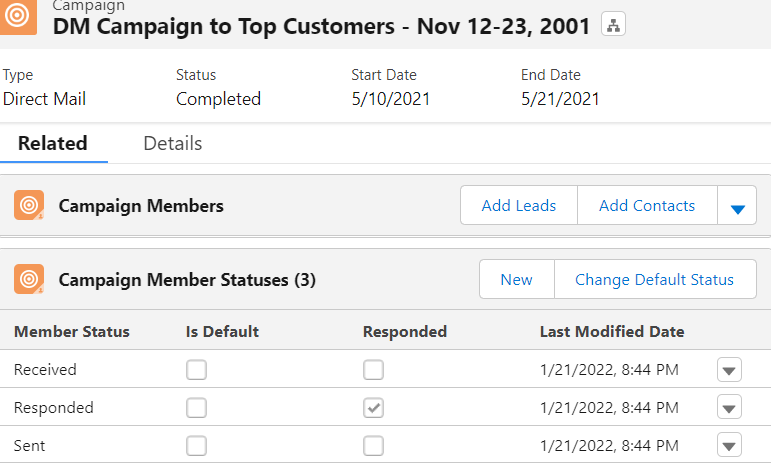Click the Campaign Members section icon

[29, 205]
